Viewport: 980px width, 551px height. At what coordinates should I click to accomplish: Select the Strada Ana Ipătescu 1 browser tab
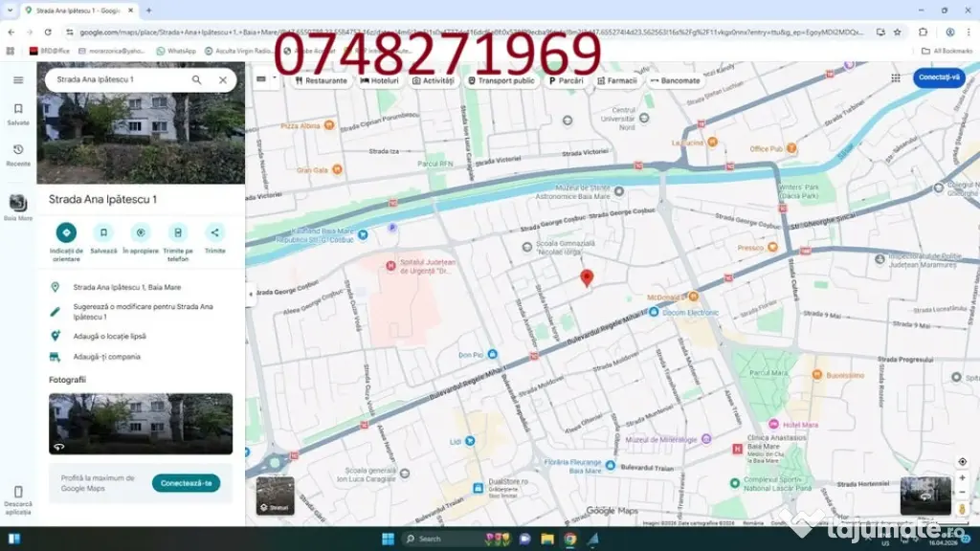[79, 11]
